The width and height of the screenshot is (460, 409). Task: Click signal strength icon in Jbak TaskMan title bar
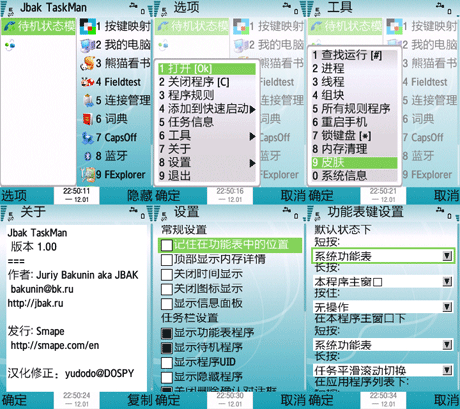pos(4,9)
